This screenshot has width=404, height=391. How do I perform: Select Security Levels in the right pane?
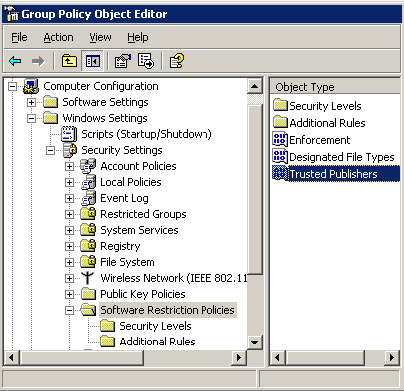pos(325,106)
